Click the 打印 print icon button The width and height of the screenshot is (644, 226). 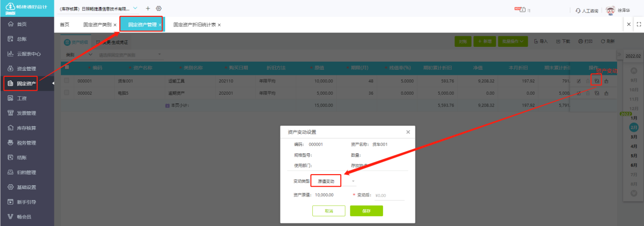[585, 41]
